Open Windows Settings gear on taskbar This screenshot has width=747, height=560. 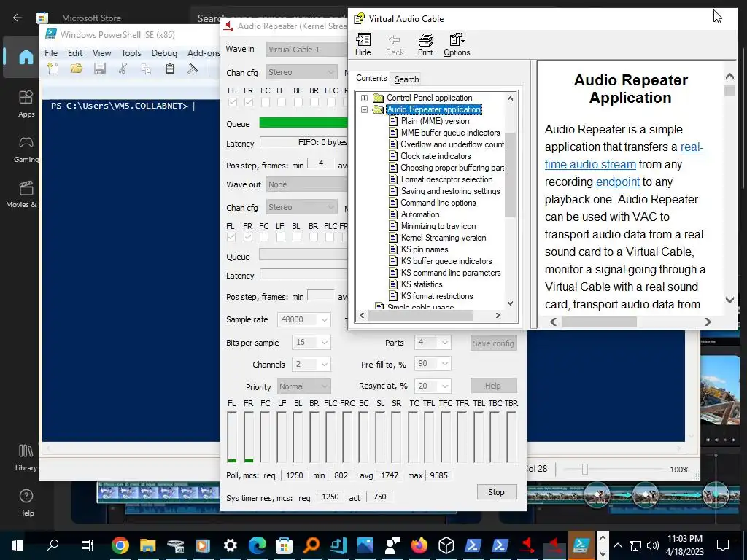coord(230,545)
